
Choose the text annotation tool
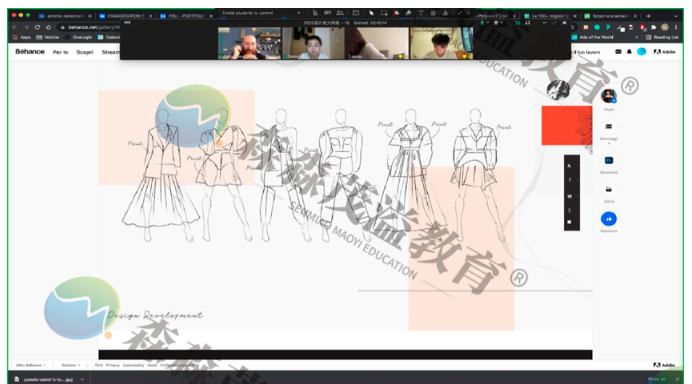(421, 13)
